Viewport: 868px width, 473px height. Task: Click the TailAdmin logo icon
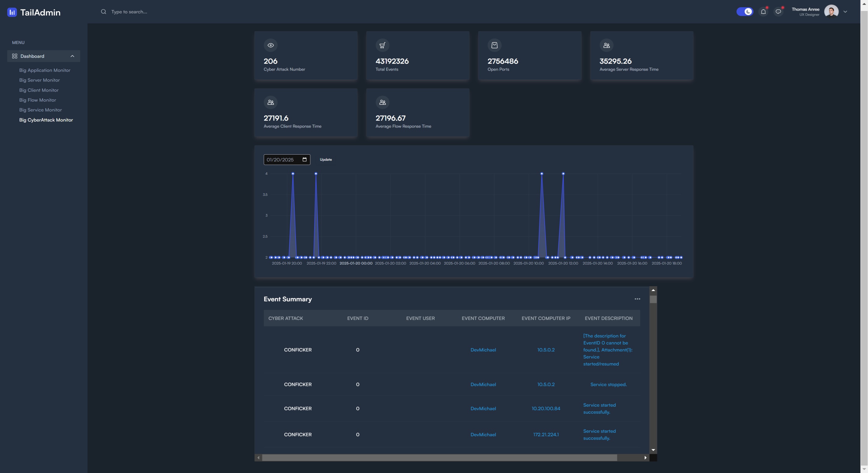coord(12,12)
